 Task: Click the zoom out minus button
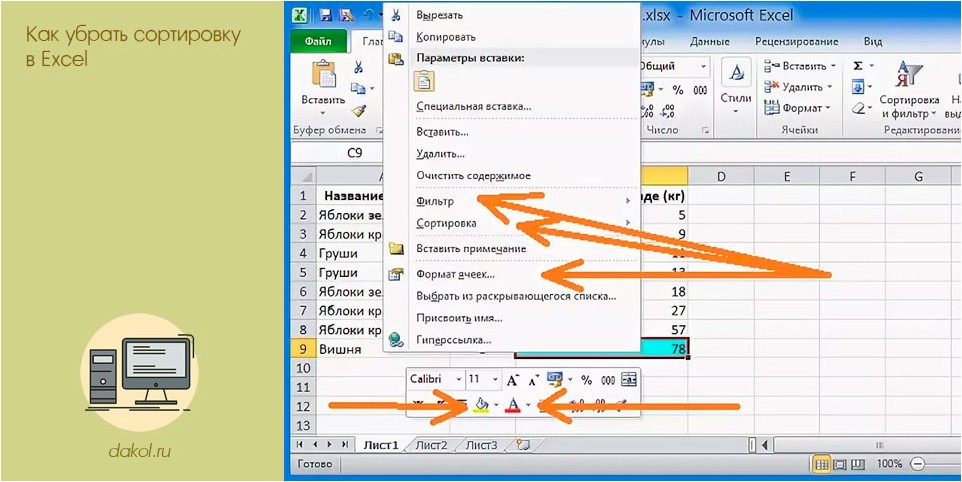(x=918, y=464)
